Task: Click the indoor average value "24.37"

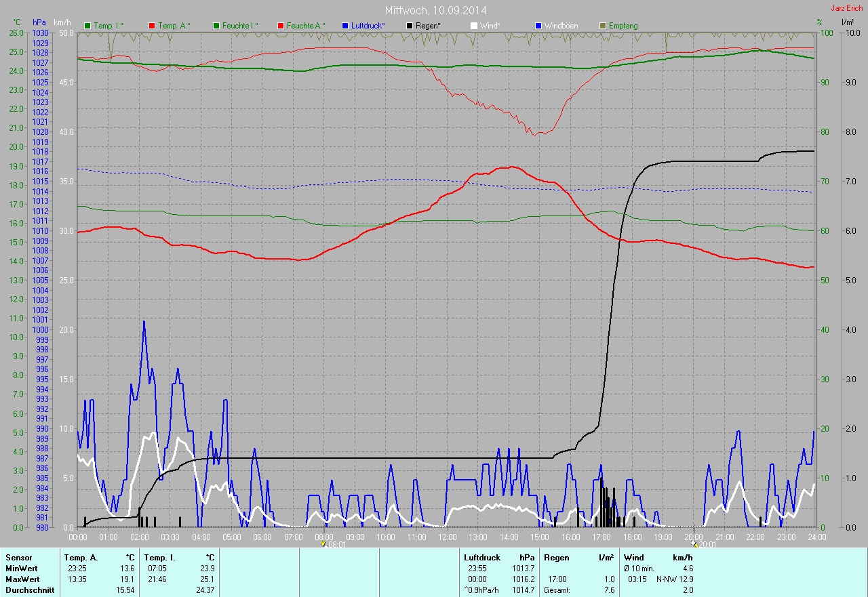Action: pyautogui.click(x=205, y=590)
